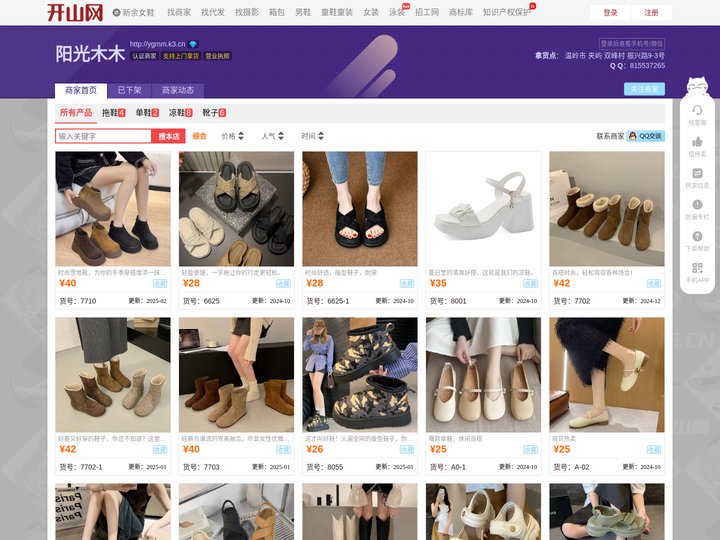Click the 防骗专栏 warning icon
720x540 pixels.
coord(697,205)
